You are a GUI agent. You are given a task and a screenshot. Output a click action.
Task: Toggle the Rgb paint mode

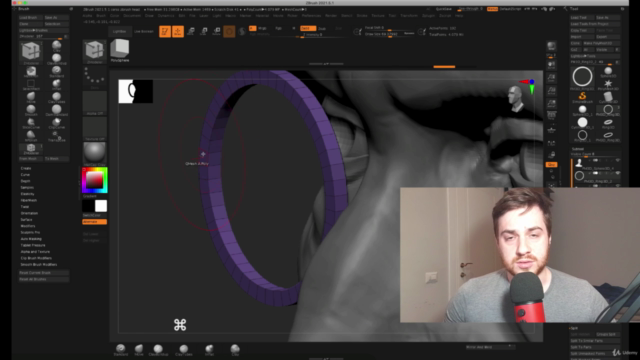coord(278,29)
